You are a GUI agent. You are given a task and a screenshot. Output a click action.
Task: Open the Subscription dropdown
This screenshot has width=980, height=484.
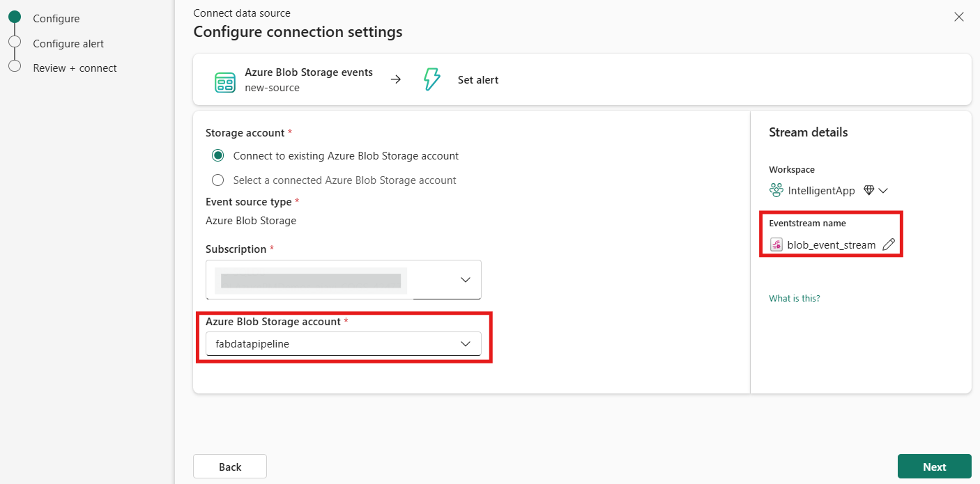click(x=344, y=279)
